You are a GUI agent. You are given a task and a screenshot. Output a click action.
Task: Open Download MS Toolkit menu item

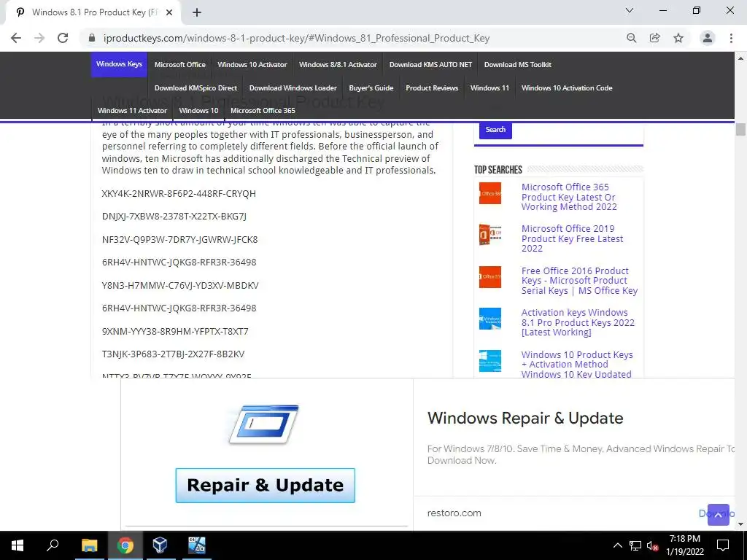coord(518,64)
